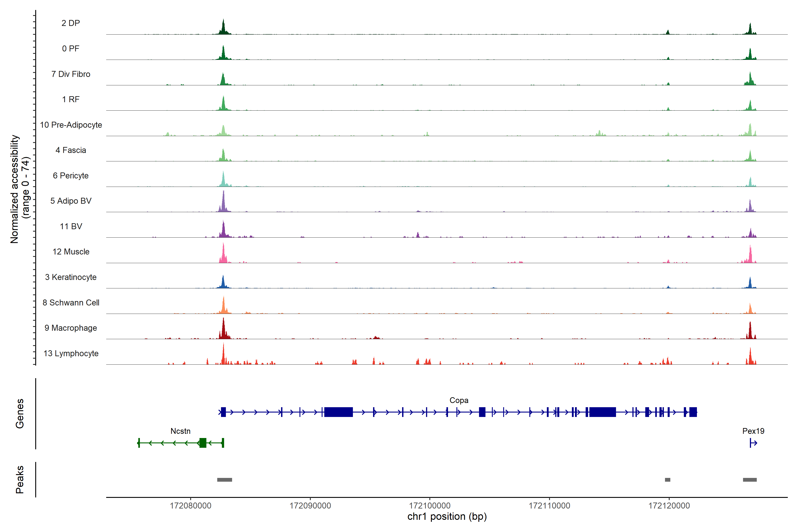798x532 pixels.
Task: Click the leftmost gray peak bar
Action: (x=224, y=480)
